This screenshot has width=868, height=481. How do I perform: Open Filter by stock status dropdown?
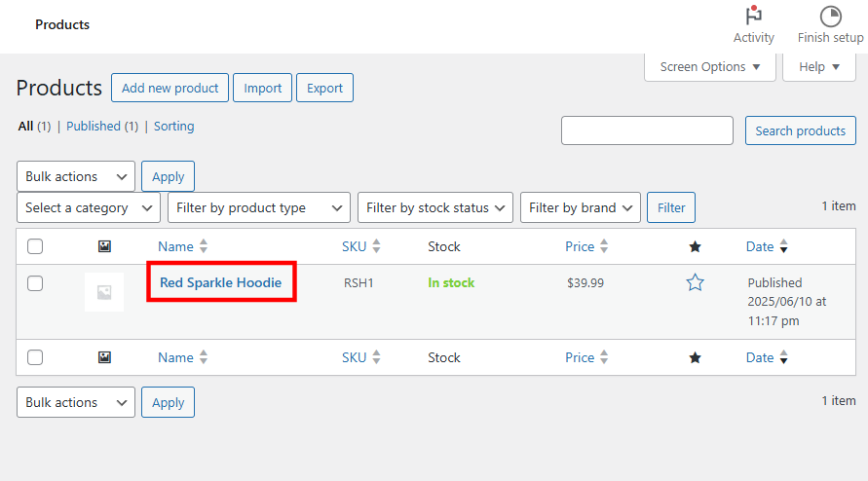click(435, 207)
